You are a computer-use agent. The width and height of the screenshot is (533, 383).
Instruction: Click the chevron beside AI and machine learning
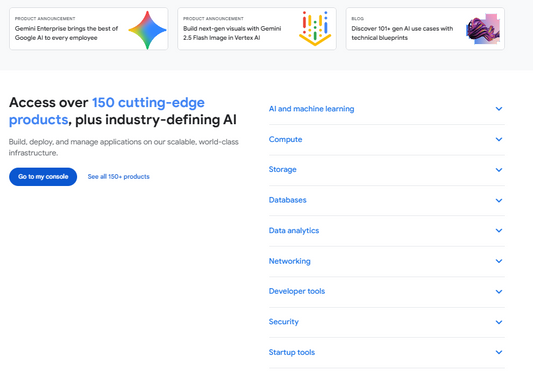(x=499, y=109)
